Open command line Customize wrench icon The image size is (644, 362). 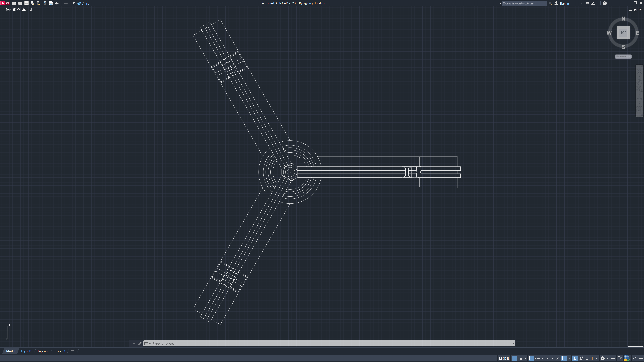pos(140,343)
